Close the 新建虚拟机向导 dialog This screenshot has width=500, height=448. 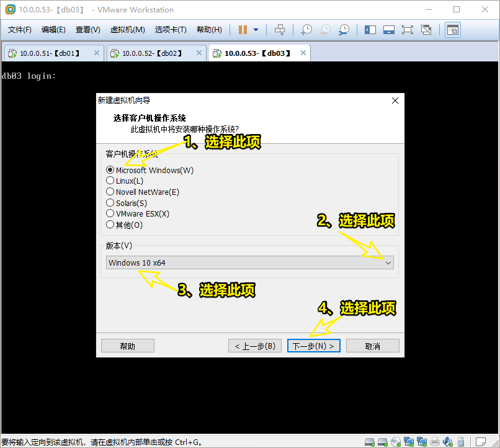pos(395,101)
